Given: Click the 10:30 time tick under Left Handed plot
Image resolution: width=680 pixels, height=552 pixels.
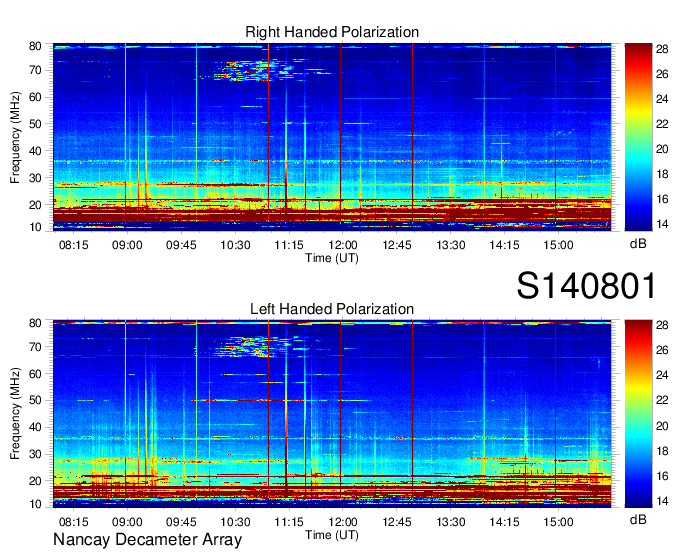Looking at the screenshot, I should pyautogui.click(x=235, y=522).
